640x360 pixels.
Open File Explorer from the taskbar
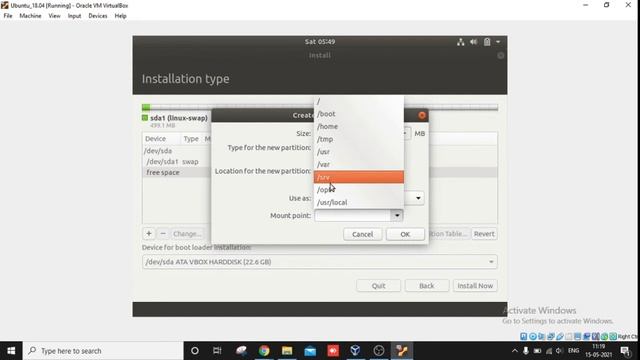pos(287,351)
